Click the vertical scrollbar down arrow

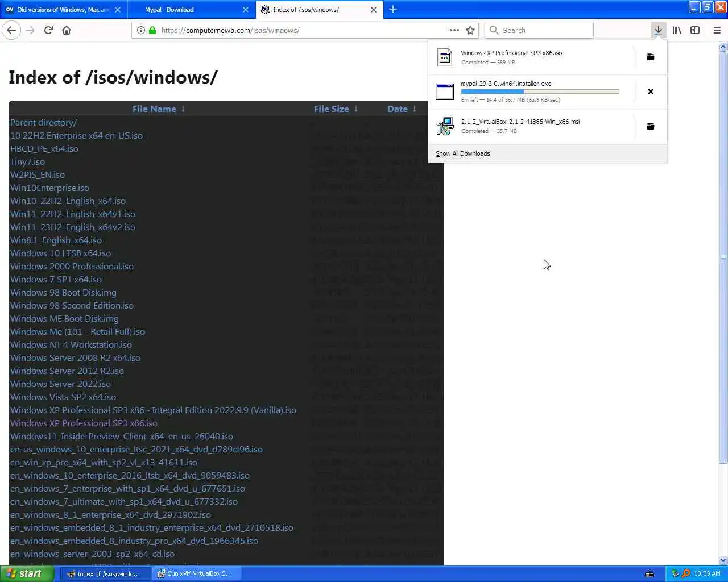click(x=723, y=560)
